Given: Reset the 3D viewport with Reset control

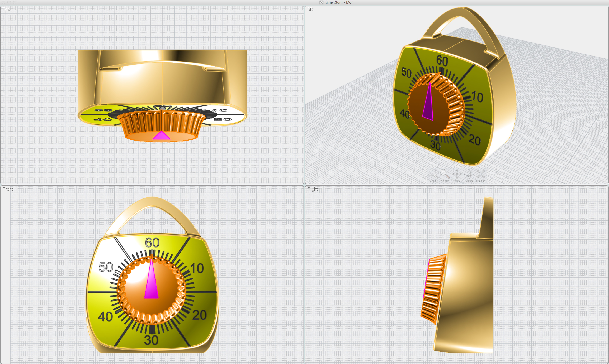Looking at the screenshot, I should click(x=481, y=176).
